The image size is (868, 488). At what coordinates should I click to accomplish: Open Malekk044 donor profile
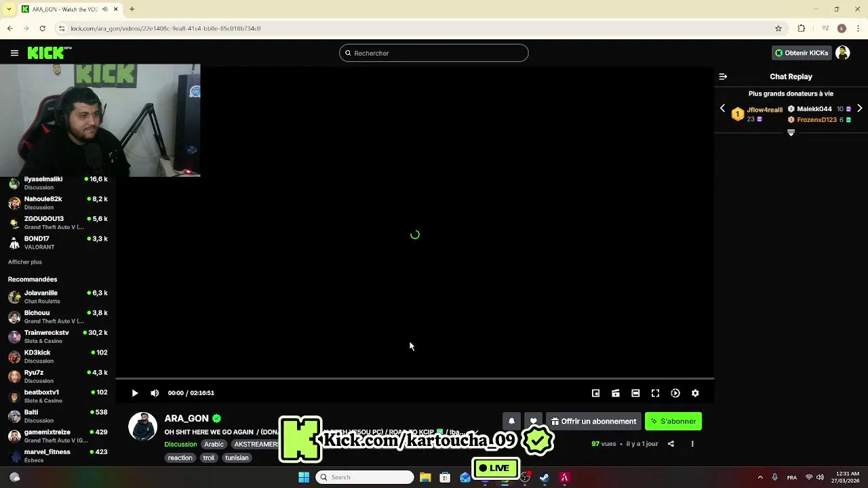point(814,109)
